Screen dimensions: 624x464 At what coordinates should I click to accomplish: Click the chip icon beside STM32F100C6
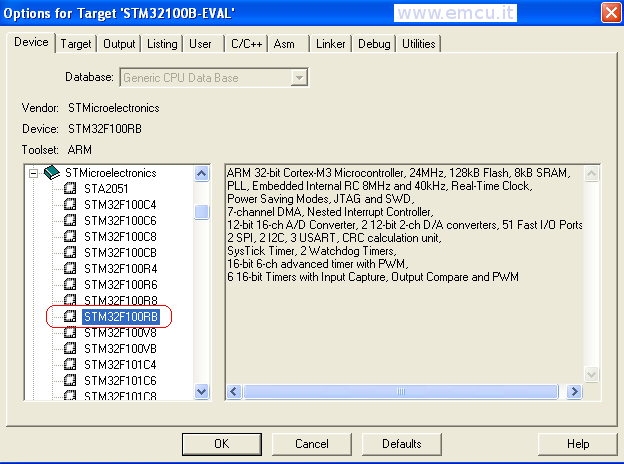tap(70, 220)
